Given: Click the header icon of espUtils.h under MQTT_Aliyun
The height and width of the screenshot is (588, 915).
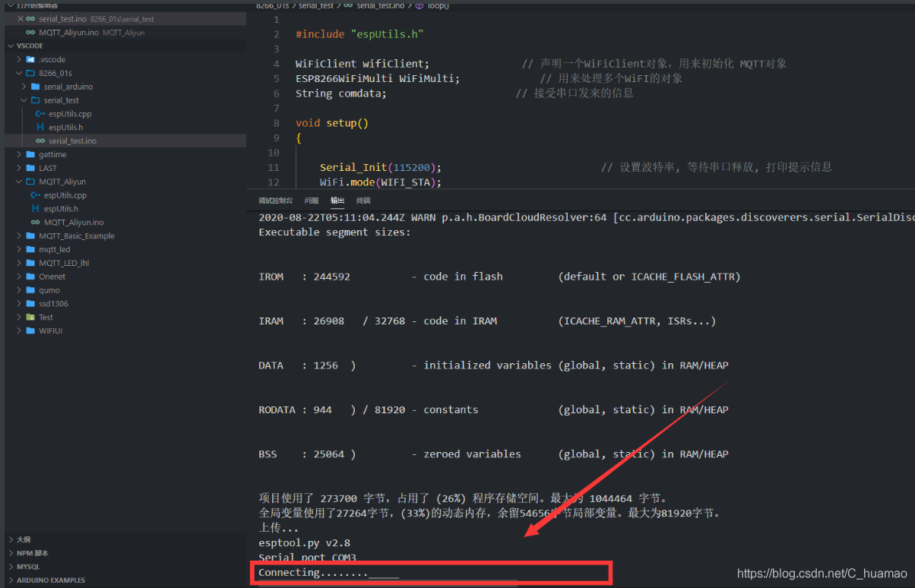Looking at the screenshot, I should (35, 209).
